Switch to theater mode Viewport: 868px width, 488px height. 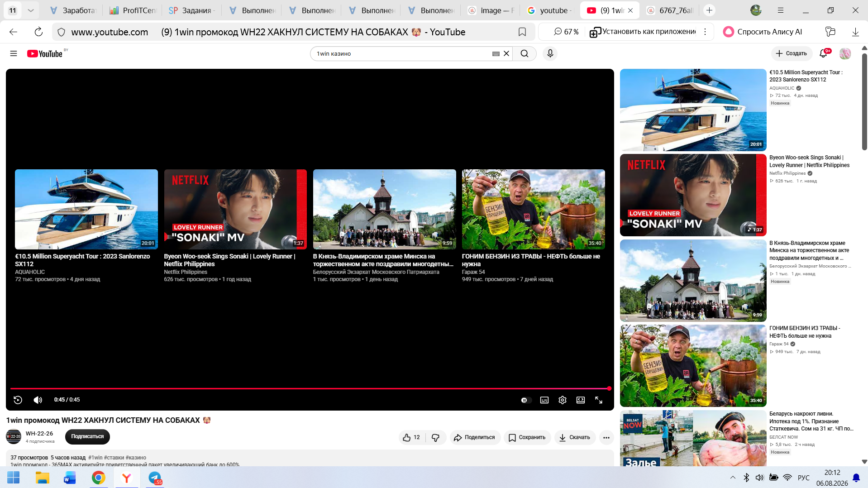(581, 400)
